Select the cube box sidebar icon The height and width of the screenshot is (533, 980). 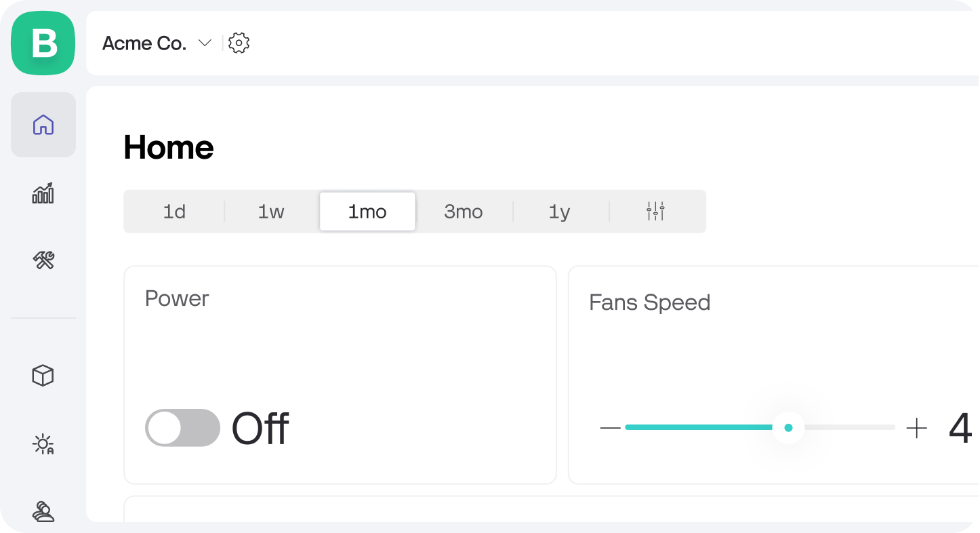[43, 375]
